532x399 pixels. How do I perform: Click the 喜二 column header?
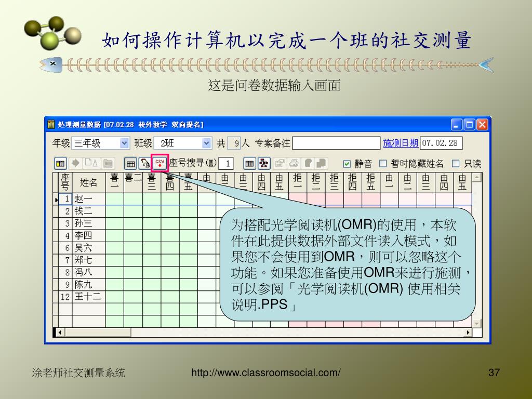pyautogui.click(x=133, y=182)
